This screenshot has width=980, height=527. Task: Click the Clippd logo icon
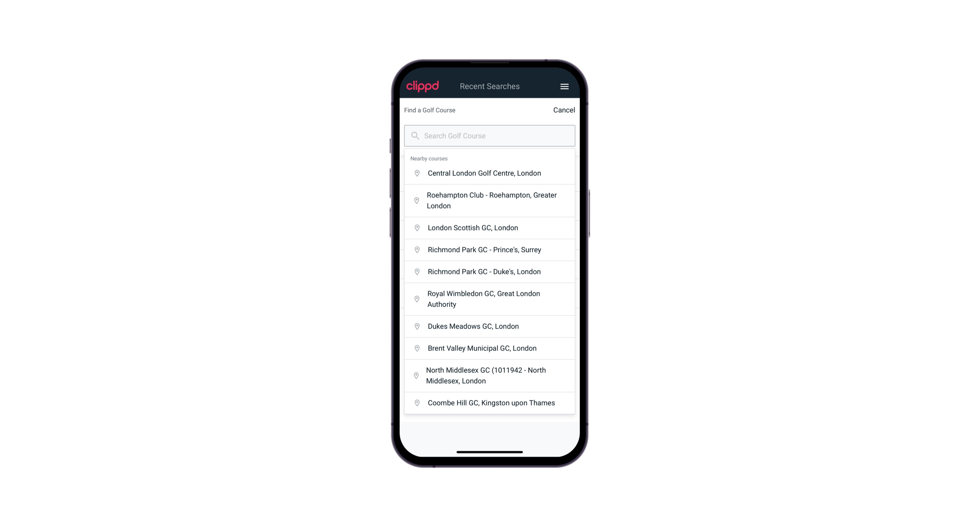click(423, 86)
